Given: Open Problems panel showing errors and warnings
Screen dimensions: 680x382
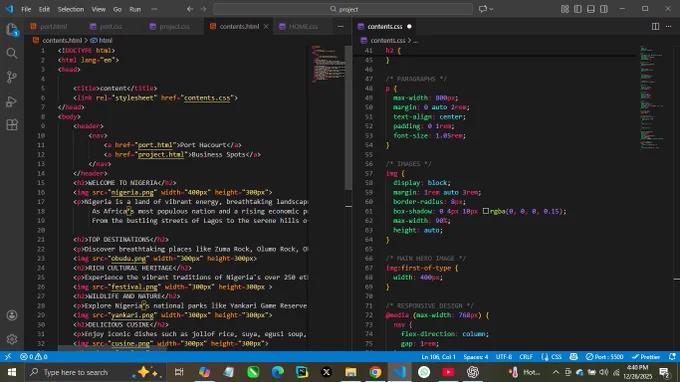Looking at the screenshot, I should pyautogui.click(x=34, y=357).
